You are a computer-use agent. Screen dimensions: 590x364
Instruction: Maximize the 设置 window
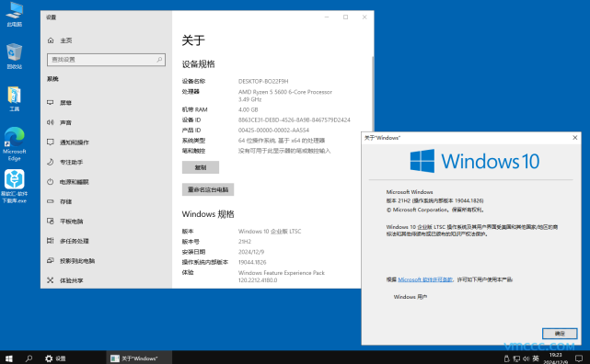(345, 17)
